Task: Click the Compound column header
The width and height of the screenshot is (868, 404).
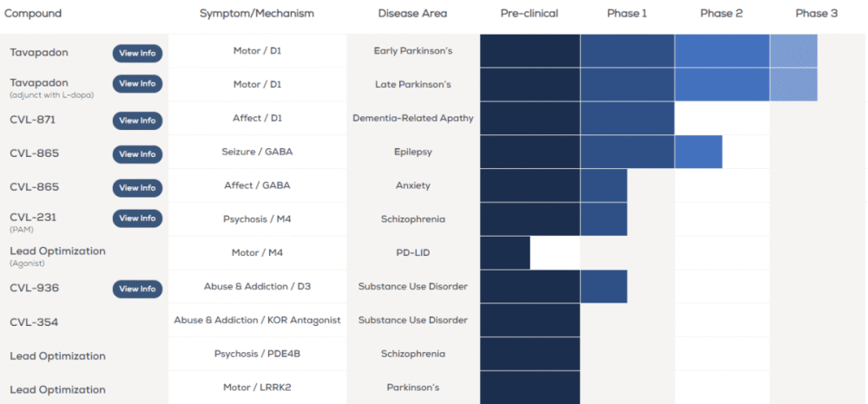Action: point(31,13)
